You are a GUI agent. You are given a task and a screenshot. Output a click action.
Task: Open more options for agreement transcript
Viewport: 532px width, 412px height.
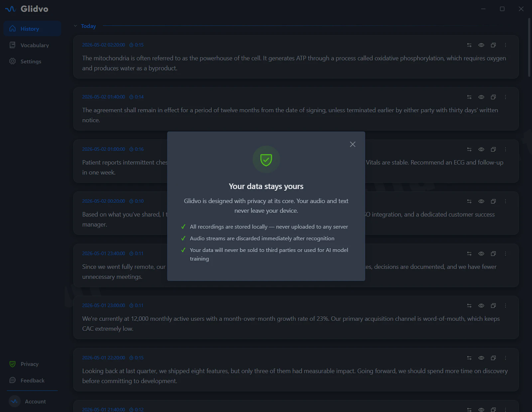505,97
